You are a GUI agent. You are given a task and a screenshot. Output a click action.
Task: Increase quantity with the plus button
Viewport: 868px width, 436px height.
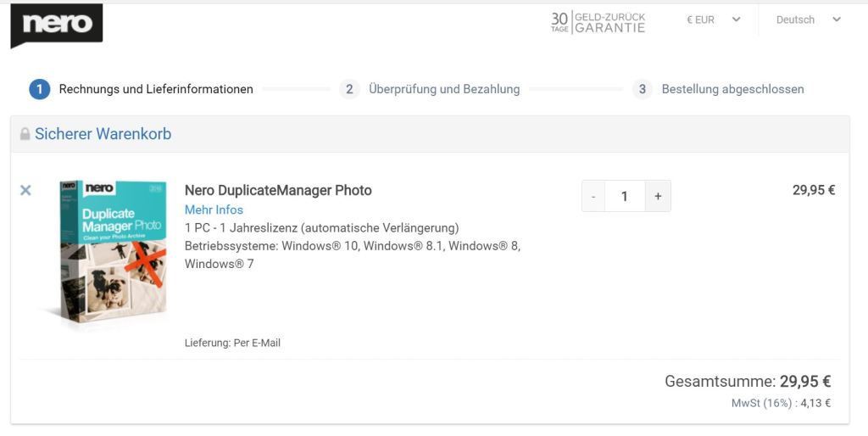[x=658, y=196]
